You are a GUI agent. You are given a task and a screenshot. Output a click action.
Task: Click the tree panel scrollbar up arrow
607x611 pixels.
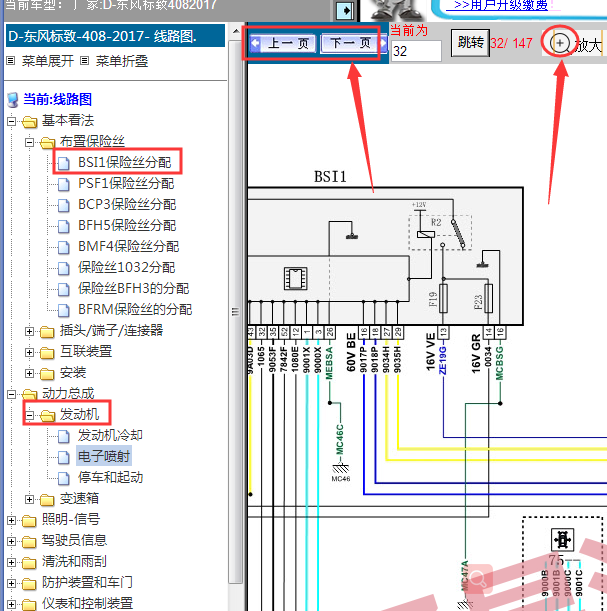tap(236, 31)
